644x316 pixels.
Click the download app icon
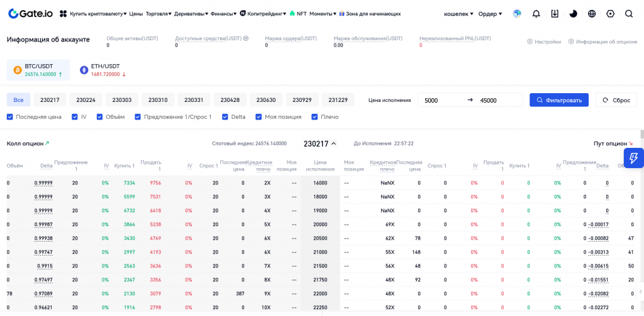[555, 14]
